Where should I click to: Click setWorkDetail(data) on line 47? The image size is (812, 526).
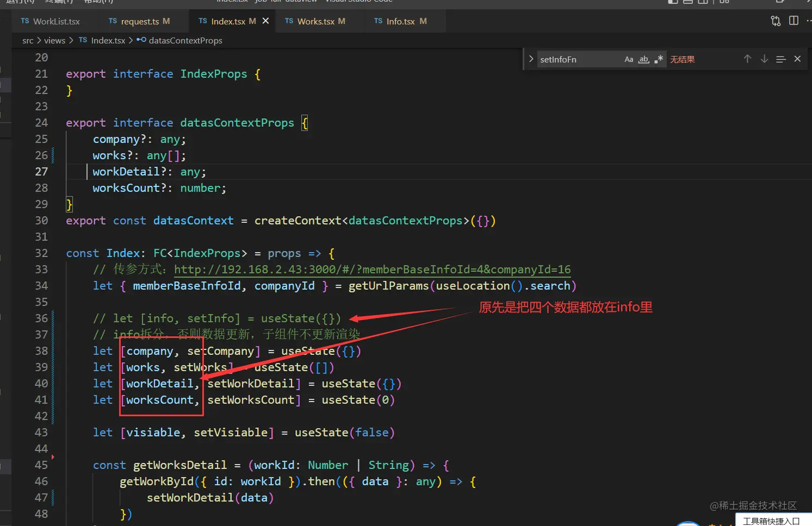click(210, 498)
